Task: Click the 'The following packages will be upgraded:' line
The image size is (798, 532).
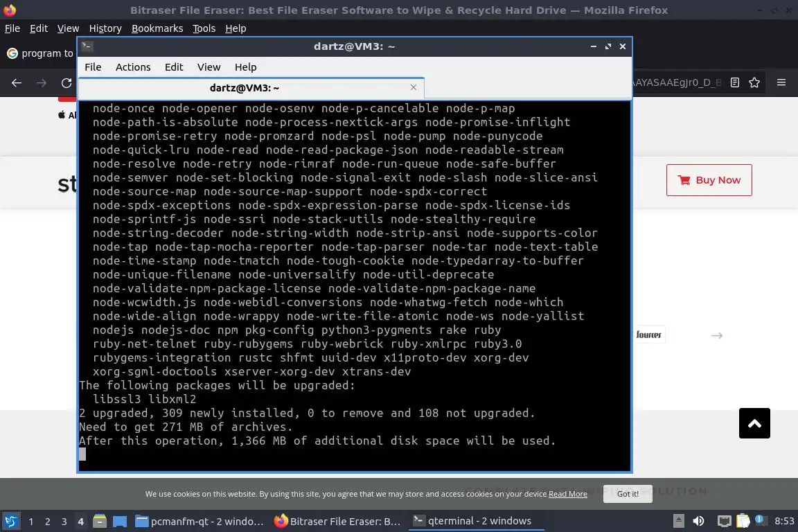Action: tap(217, 385)
